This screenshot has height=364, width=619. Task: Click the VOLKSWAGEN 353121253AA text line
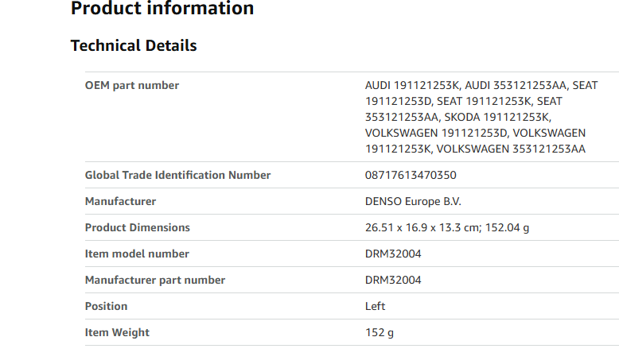[511, 149]
